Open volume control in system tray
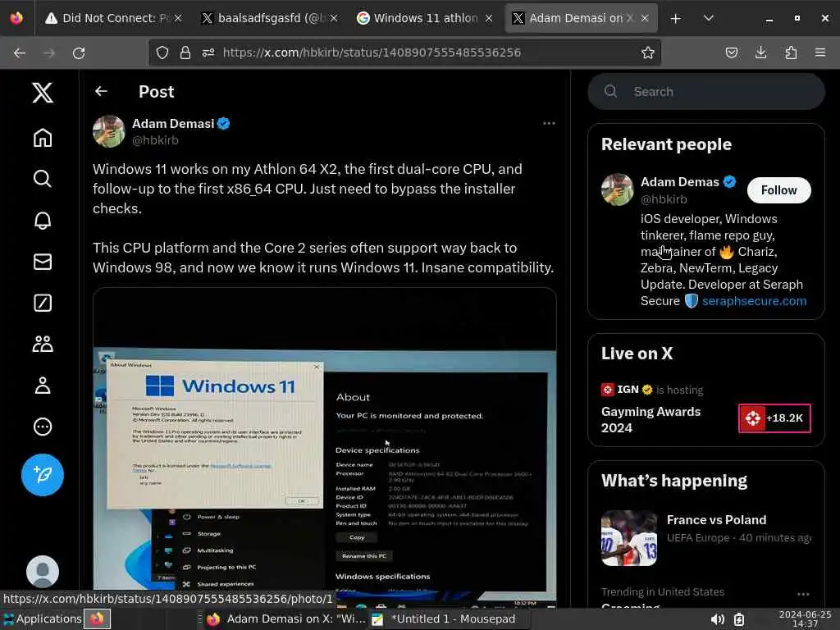This screenshot has height=630, width=840. 717,619
